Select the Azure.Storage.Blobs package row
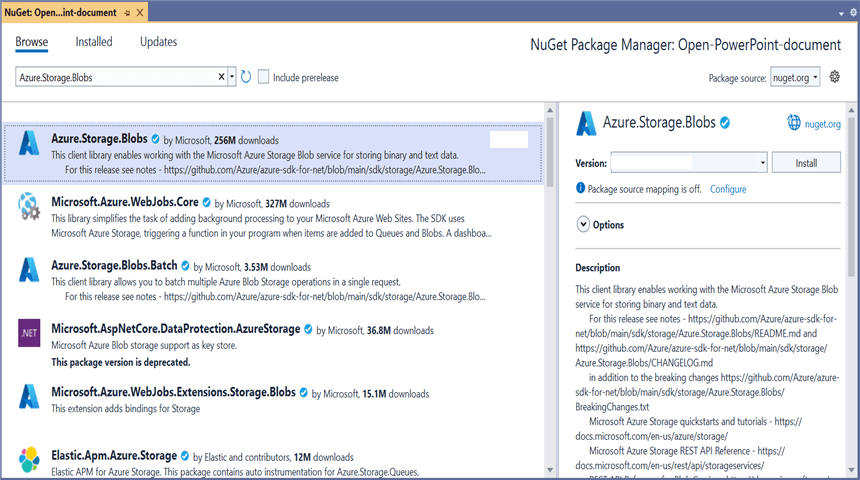 tap(273, 153)
